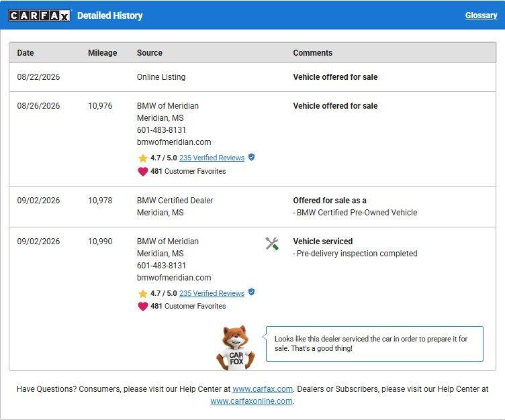Click 481 Customer Favorites in 10,990 row

(188, 306)
